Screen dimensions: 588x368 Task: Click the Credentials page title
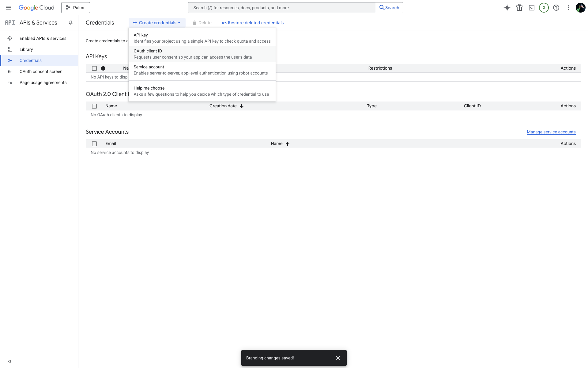[x=100, y=23]
